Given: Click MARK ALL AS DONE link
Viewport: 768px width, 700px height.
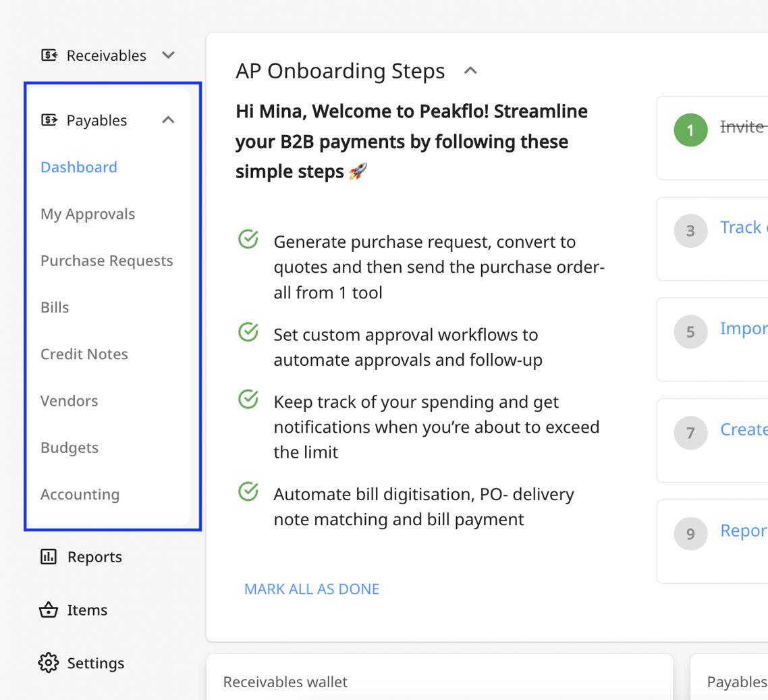Looking at the screenshot, I should (x=312, y=589).
